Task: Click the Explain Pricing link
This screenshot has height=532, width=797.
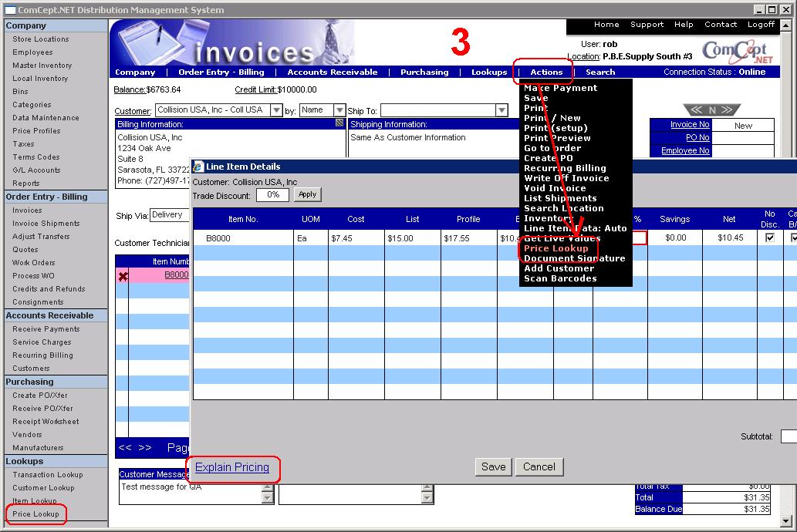Action: tap(232, 467)
